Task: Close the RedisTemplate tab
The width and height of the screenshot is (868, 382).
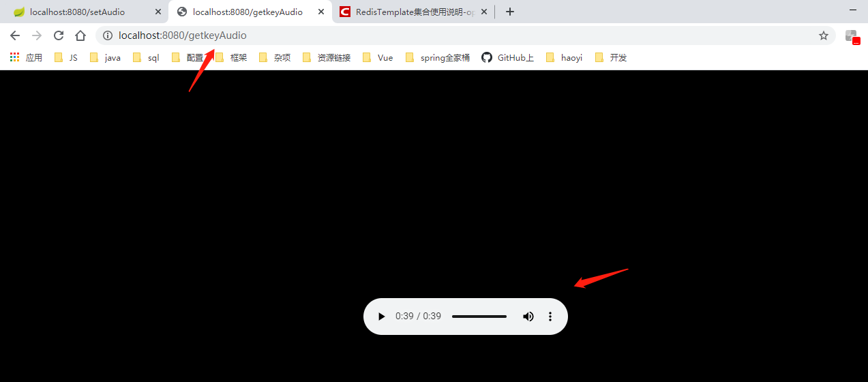Action: [484, 12]
